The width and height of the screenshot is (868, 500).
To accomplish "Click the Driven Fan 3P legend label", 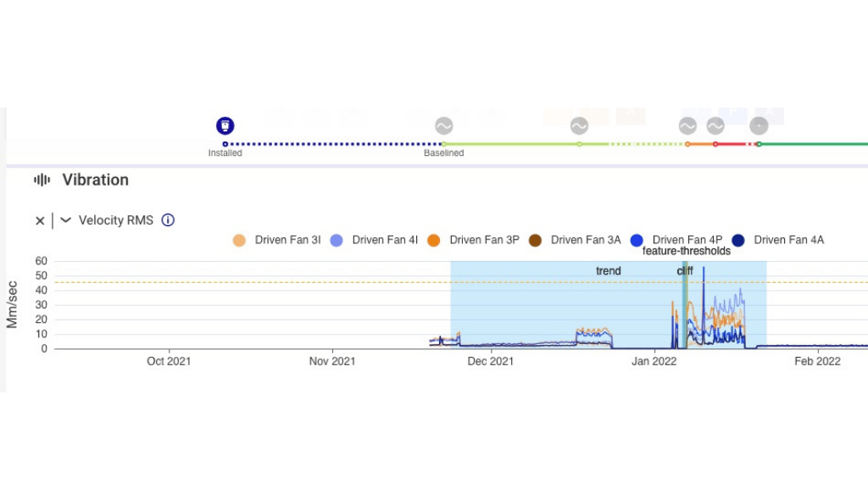I will 484,240.
